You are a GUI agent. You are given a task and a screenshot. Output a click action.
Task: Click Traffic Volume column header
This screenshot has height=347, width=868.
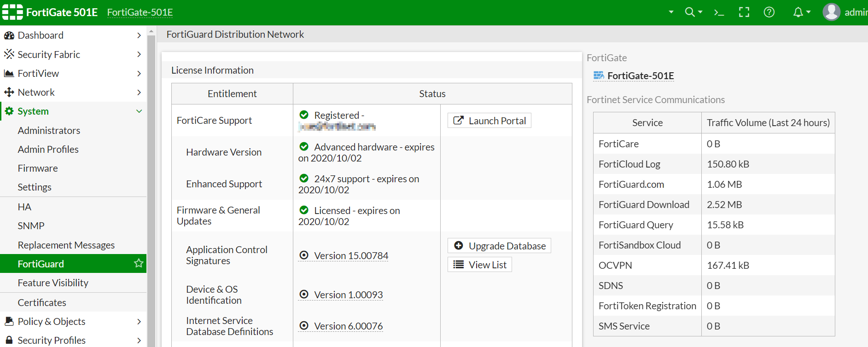pyautogui.click(x=768, y=122)
